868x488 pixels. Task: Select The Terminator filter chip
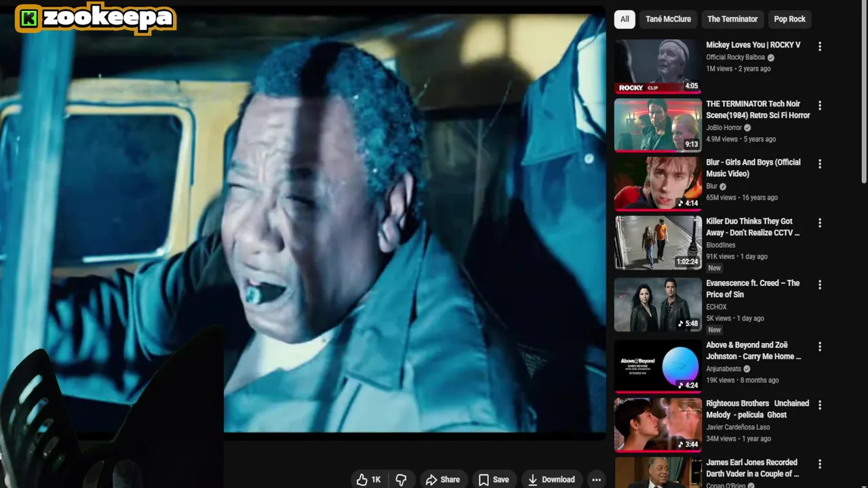(732, 19)
